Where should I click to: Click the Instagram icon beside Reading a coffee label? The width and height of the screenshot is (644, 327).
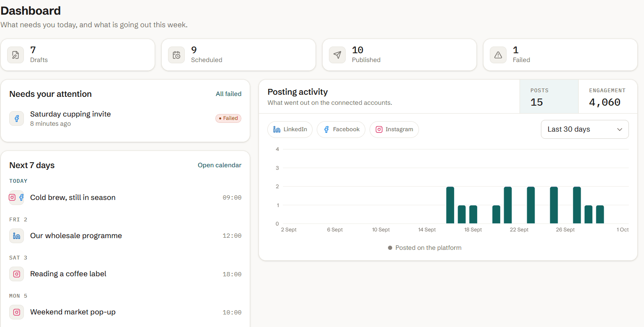[x=17, y=274]
